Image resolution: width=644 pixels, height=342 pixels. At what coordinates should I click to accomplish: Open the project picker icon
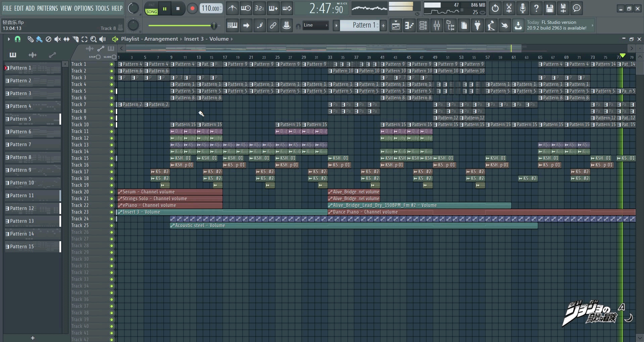coord(464,26)
